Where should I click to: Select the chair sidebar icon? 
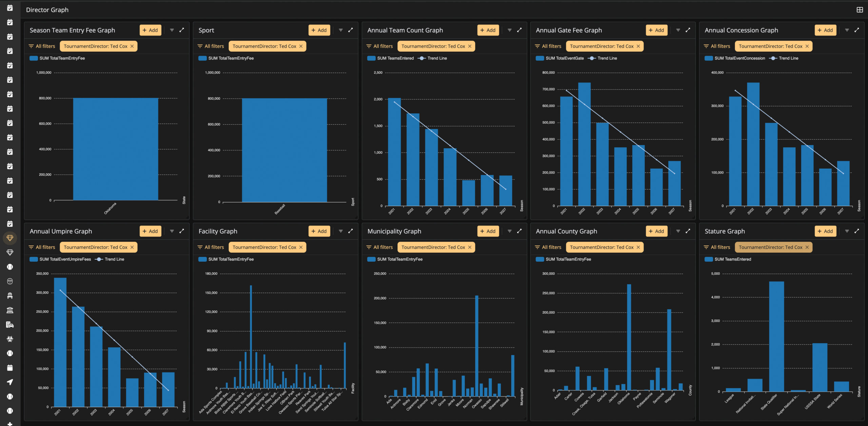pyautogui.click(x=10, y=296)
